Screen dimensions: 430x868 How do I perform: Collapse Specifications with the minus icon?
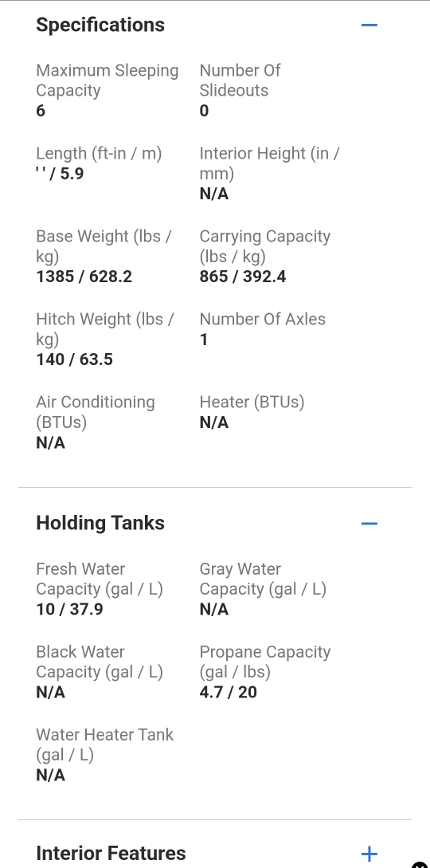tap(369, 25)
